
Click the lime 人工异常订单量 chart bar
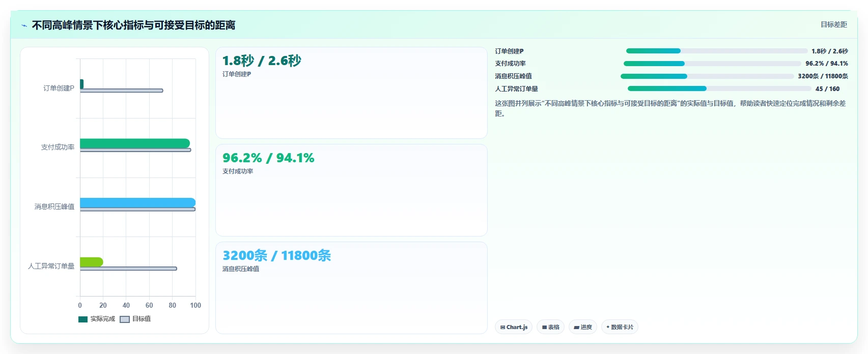(x=92, y=262)
